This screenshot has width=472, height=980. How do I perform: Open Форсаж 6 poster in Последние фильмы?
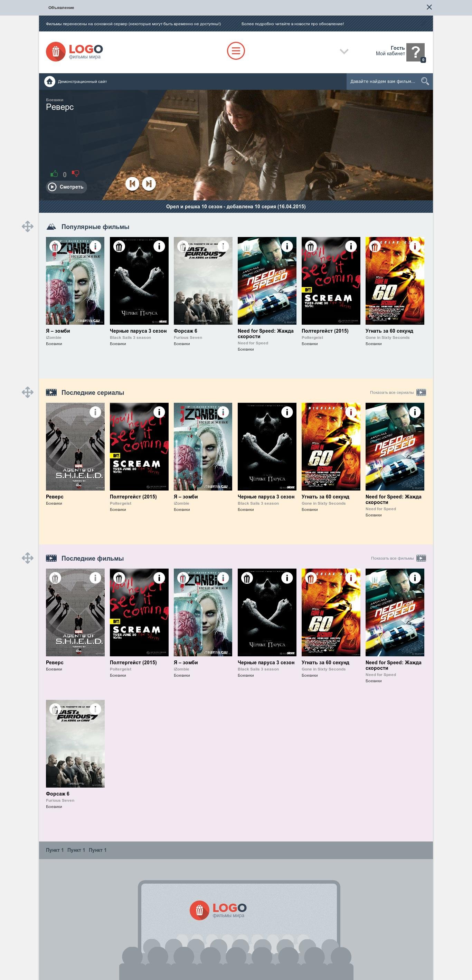(75, 744)
